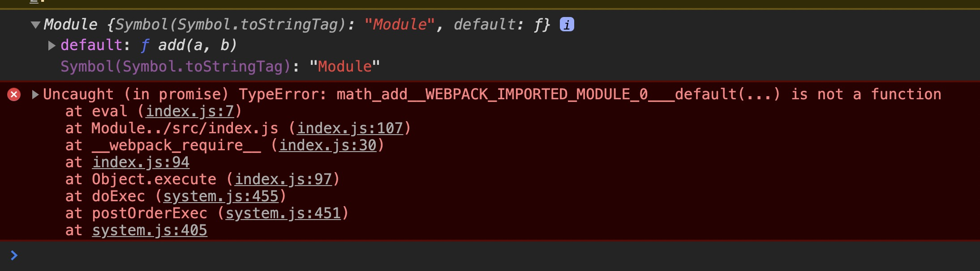Image resolution: width=980 pixels, height=271 pixels.
Task: Click the console input line
Action: tap(179, 255)
